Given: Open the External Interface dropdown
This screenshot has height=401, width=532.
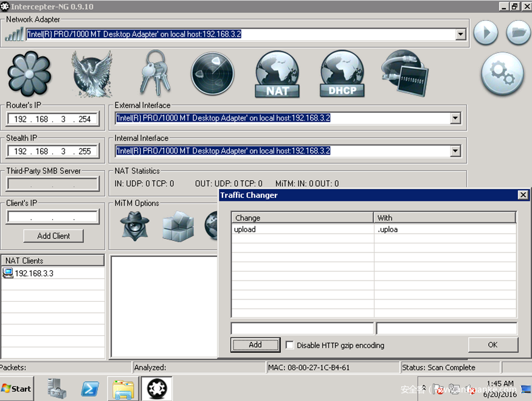Looking at the screenshot, I should pos(455,118).
